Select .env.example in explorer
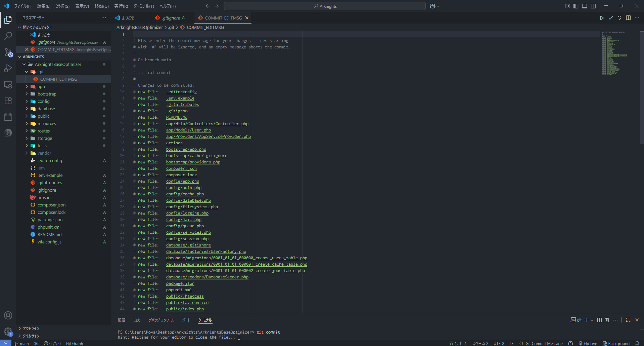This screenshot has width=644, height=346. (x=50, y=175)
